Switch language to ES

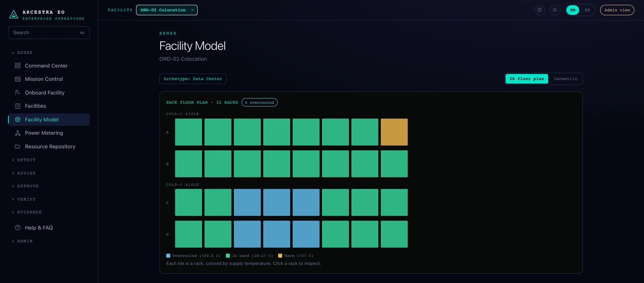coord(587,10)
